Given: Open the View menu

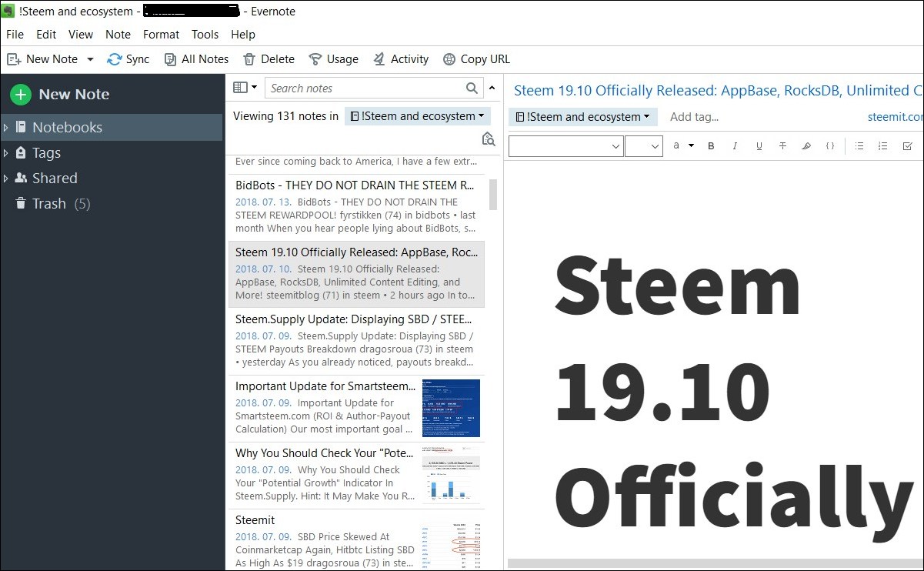Looking at the screenshot, I should 81,35.
